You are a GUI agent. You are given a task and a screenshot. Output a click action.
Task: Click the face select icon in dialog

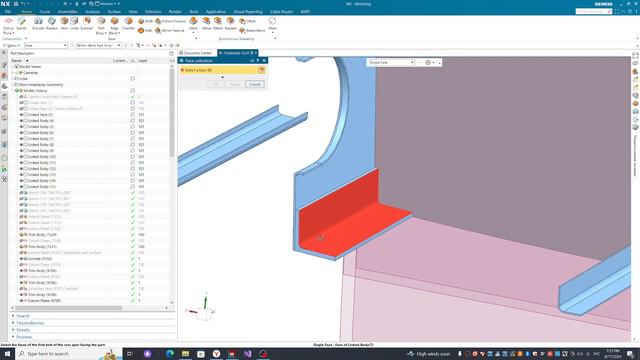261,70
